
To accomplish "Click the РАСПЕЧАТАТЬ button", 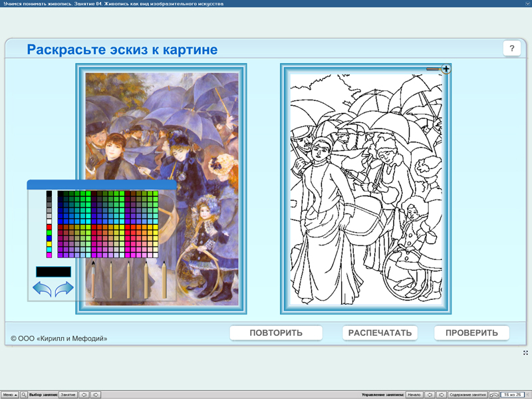I will (x=380, y=333).
